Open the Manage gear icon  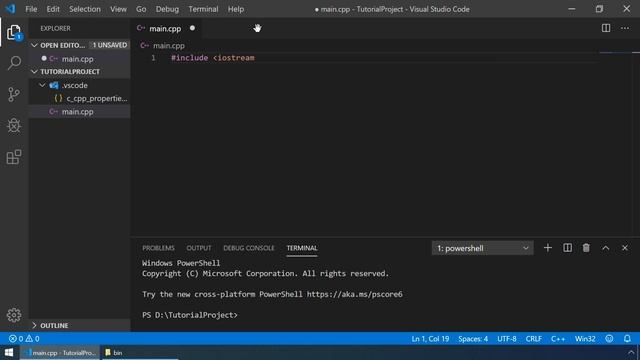pos(14,315)
